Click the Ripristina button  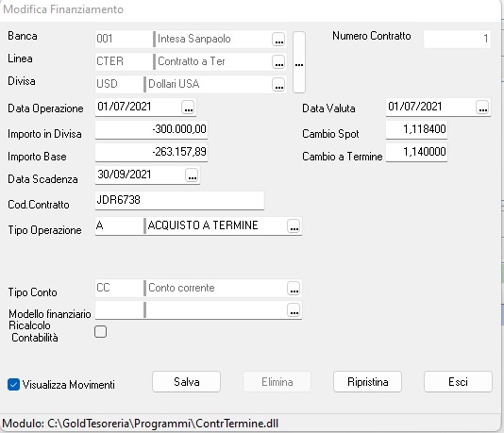[x=368, y=382]
